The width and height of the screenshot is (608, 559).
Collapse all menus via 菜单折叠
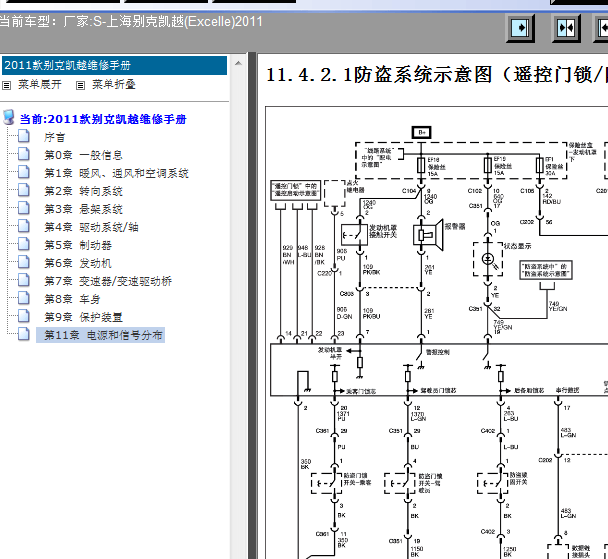coord(114,85)
